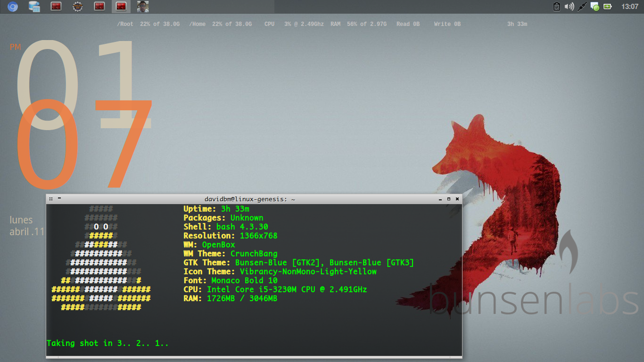Click the 'lunes' day label on desktop clock

[21, 220]
